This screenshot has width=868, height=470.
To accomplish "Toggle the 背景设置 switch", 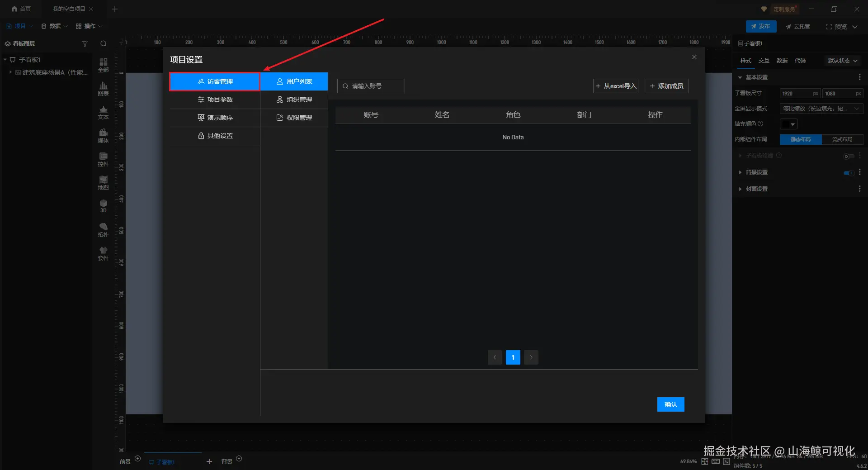I will [x=849, y=173].
